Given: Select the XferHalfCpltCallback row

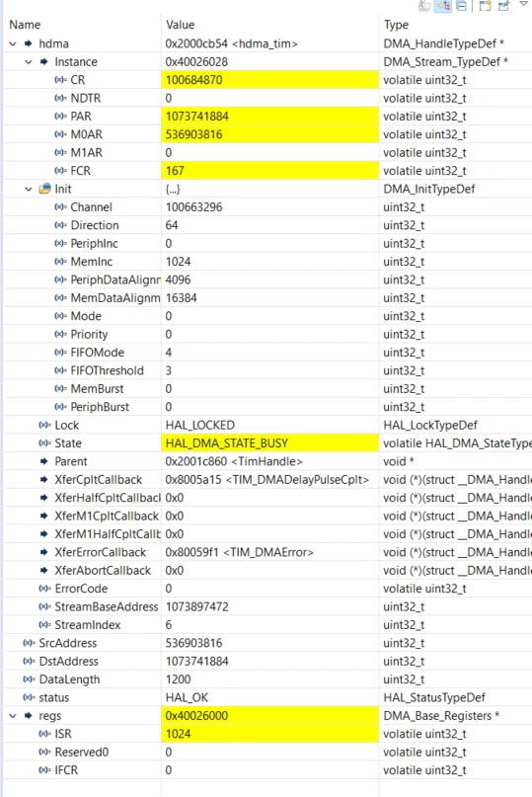Looking at the screenshot, I should pyautogui.click(x=267, y=498).
